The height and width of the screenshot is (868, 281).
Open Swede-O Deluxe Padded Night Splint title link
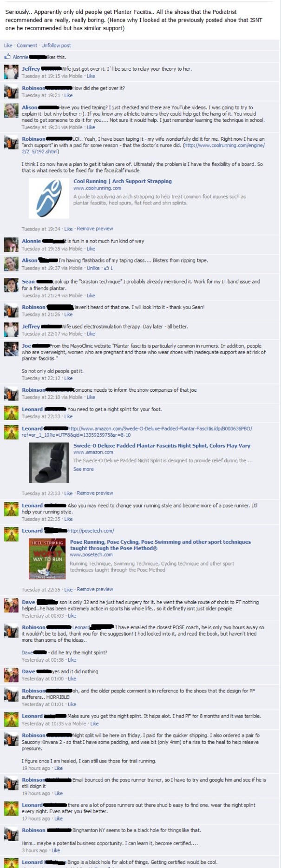tap(162, 446)
